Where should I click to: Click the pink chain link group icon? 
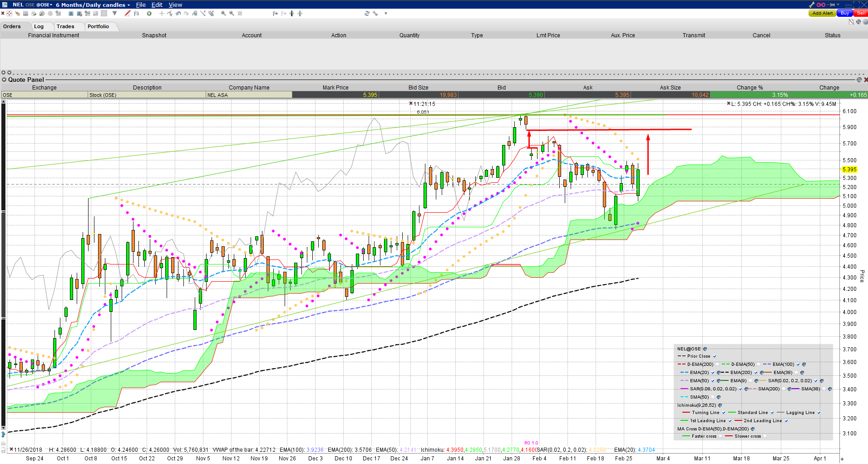point(821,5)
